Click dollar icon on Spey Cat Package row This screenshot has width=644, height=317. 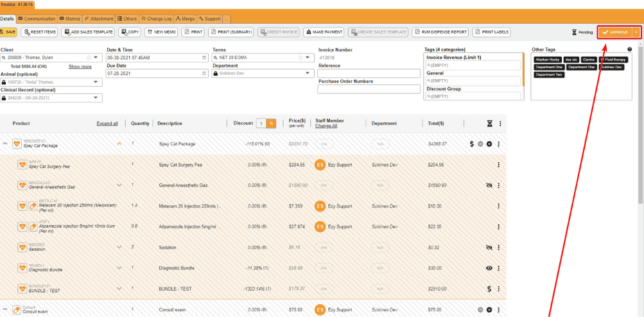(x=472, y=144)
